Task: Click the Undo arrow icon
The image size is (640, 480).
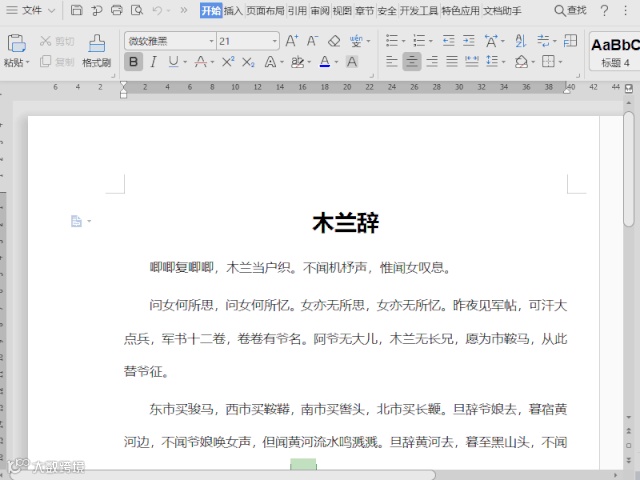Action: (x=157, y=10)
